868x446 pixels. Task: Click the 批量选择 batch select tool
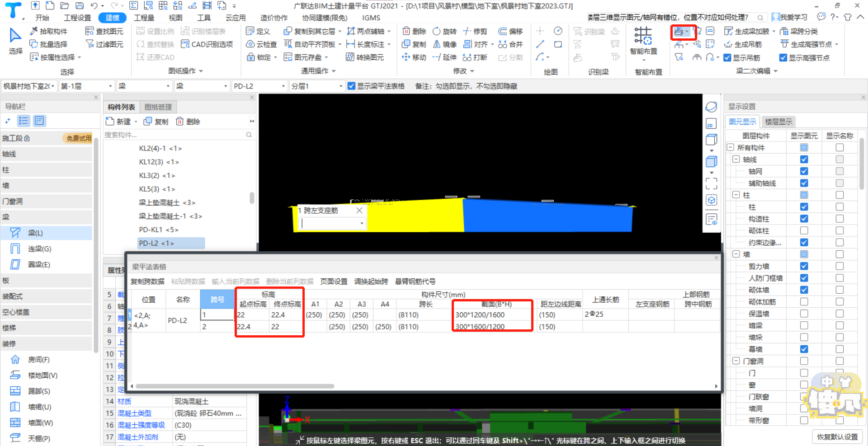click(x=49, y=44)
